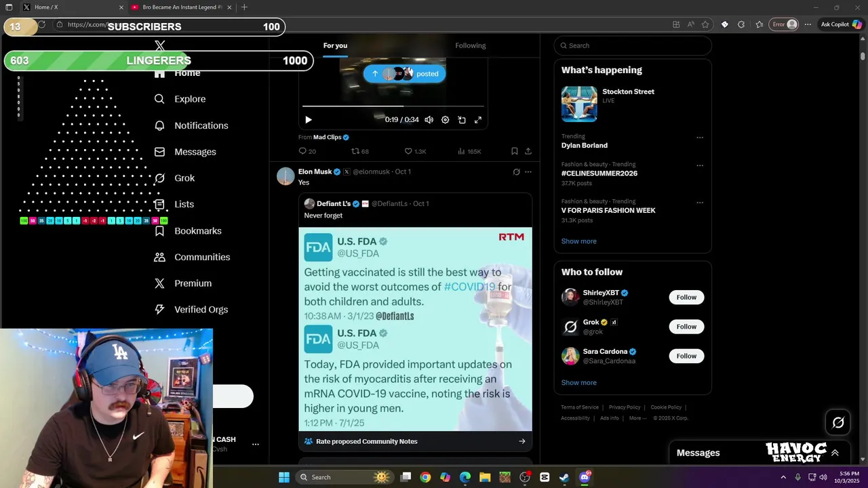
Task: View analytics of Mad Clips post
Action: pyautogui.click(x=469, y=151)
